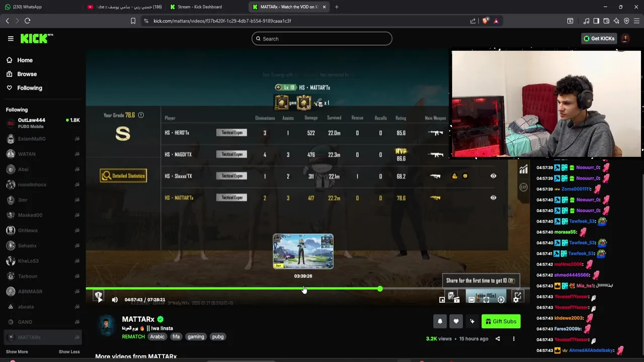The width and height of the screenshot is (644, 362).
Task: Open the nonolinhocs channel
Action: point(43,185)
